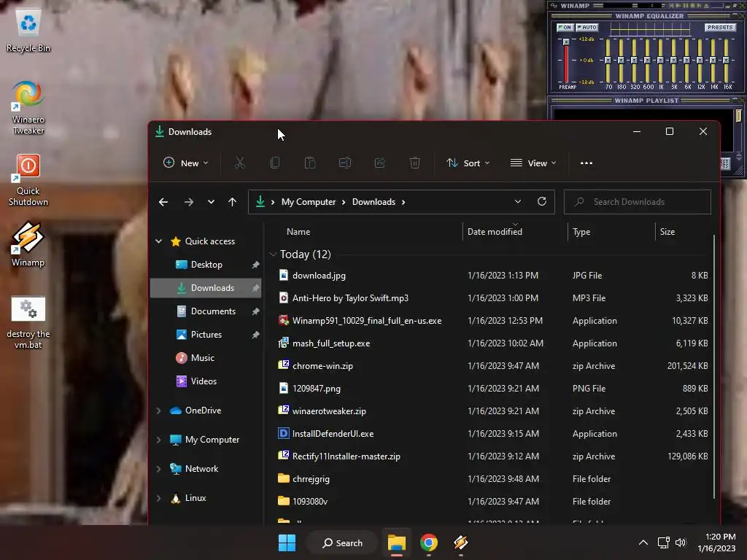Click the volume speaker tray icon
This screenshot has width=747, height=560.
pyautogui.click(x=681, y=542)
